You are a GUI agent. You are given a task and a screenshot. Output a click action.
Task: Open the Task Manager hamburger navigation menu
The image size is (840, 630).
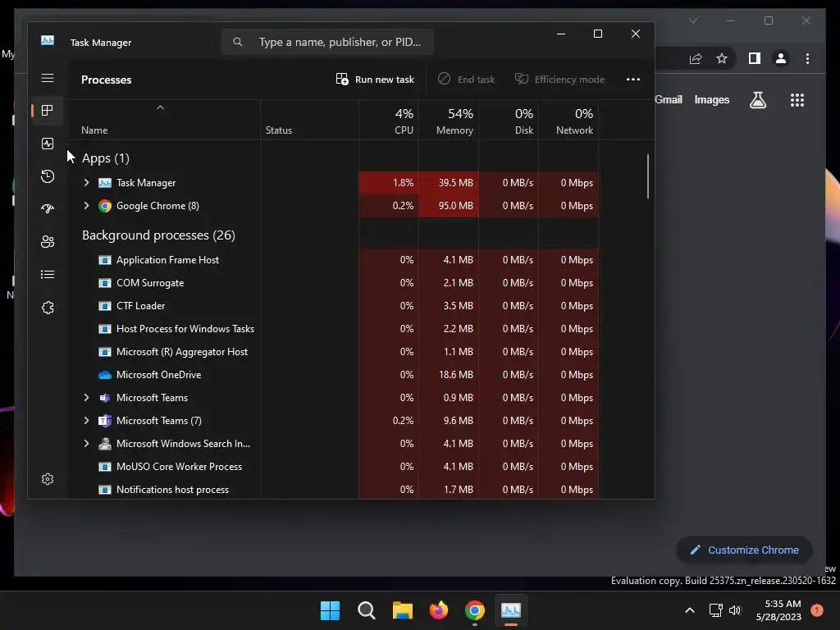point(48,79)
